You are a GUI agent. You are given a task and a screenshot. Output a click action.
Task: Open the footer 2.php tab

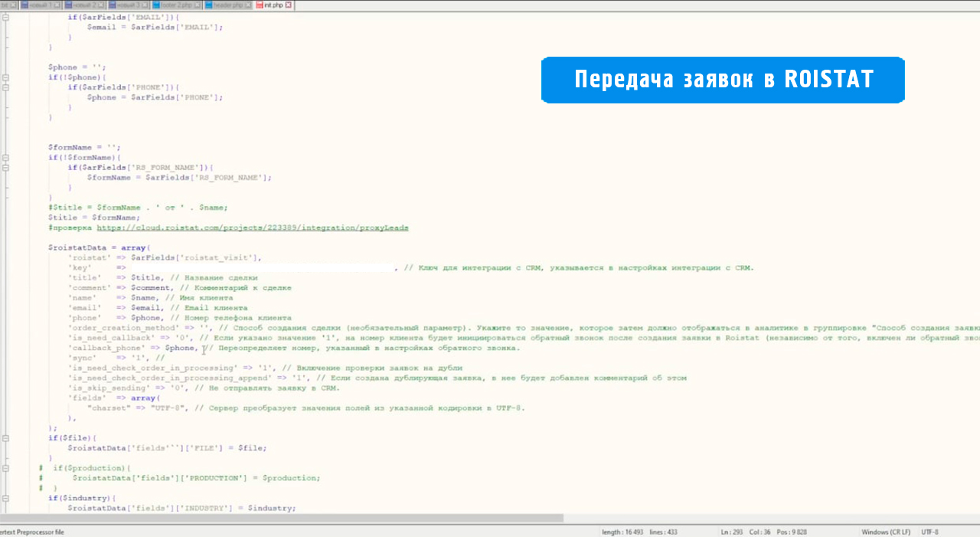point(175,5)
